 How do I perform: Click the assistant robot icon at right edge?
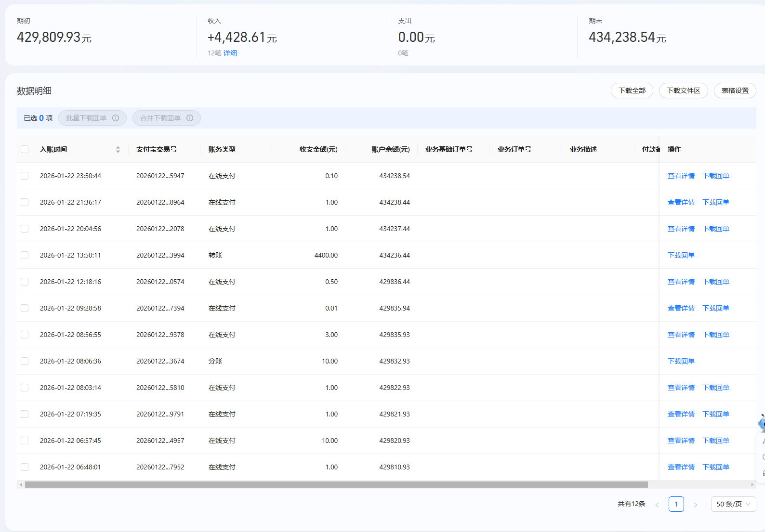[x=762, y=423]
